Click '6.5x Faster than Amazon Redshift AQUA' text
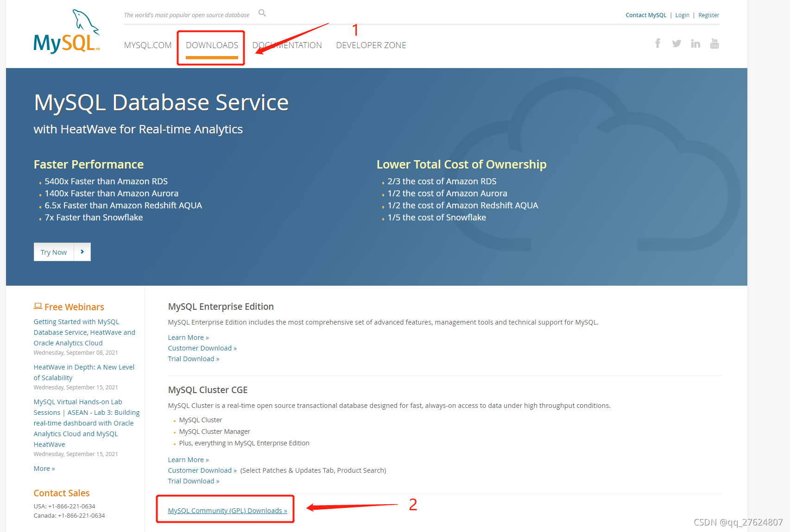 tap(123, 206)
